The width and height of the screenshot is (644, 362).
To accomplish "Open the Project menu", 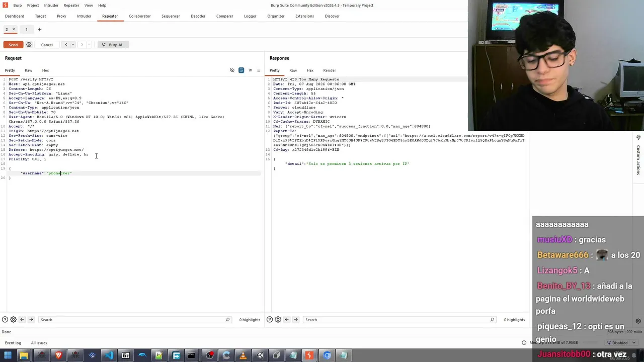I will [33, 6].
